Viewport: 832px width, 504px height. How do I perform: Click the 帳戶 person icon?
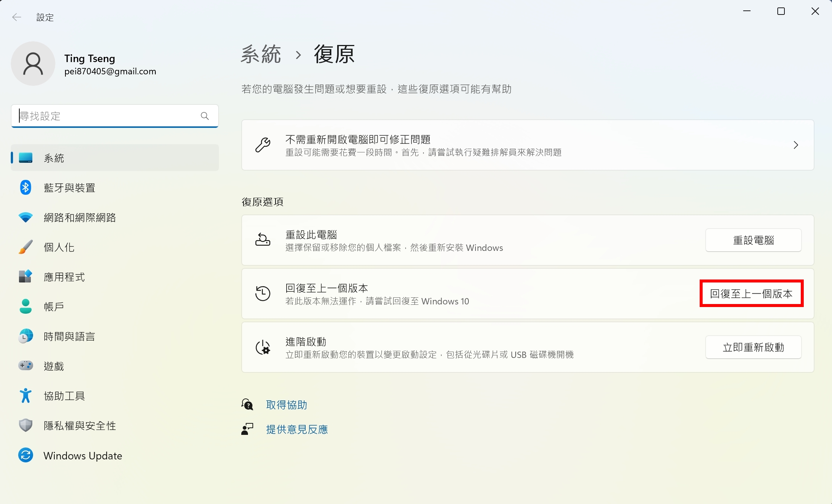click(x=26, y=307)
